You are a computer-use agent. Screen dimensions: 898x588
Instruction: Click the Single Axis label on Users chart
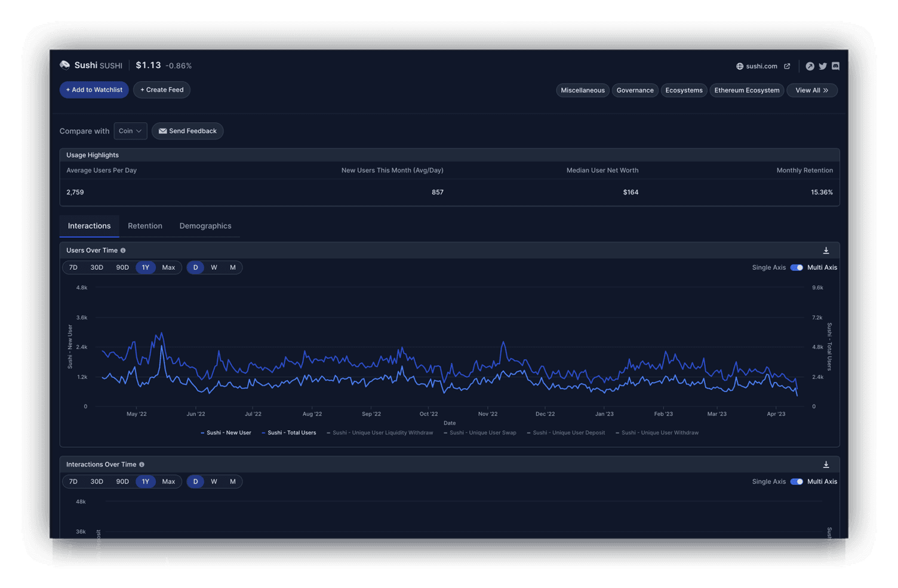pos(769,267)
